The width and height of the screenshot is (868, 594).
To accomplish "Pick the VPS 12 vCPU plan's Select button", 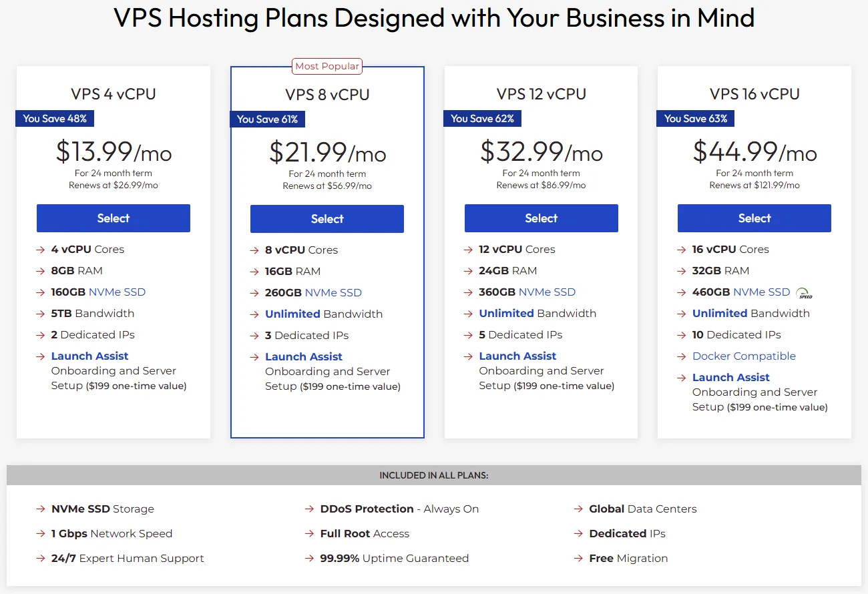I will (x=541, y=218).
